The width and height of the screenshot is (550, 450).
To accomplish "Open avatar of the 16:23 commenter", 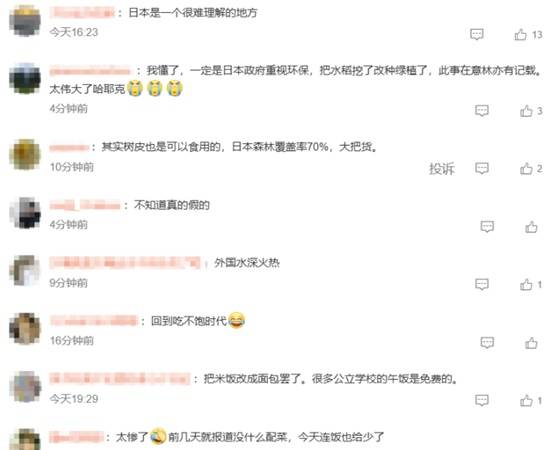I will click(25, 21).
